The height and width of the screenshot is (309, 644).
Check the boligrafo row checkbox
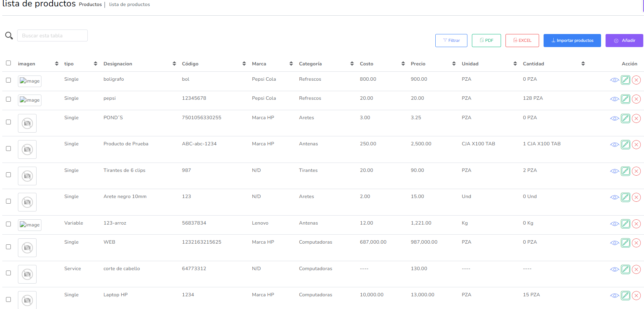tap(9, 80)
